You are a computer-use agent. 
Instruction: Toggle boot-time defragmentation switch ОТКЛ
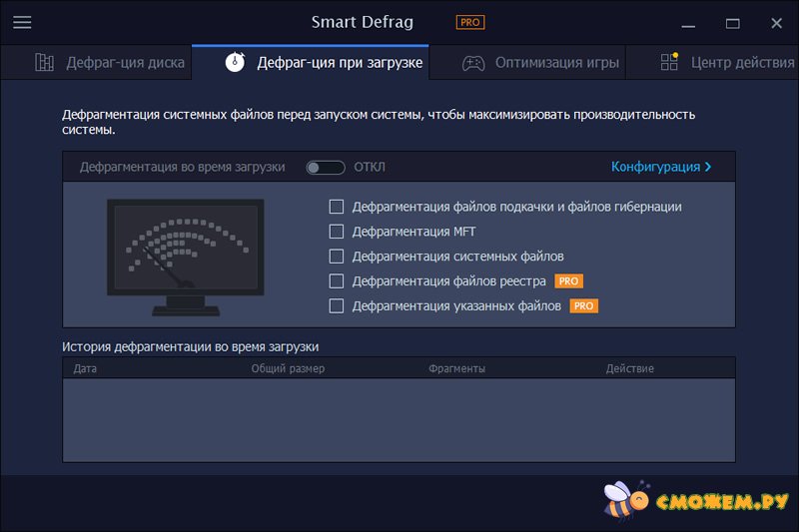pos(326,168)
